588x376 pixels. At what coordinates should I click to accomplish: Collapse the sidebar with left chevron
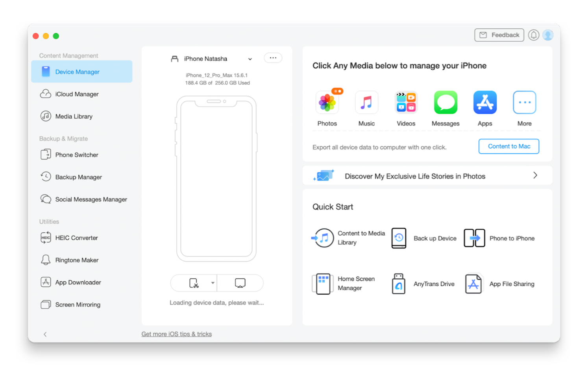pyautogui.click(x=45, y=334)
